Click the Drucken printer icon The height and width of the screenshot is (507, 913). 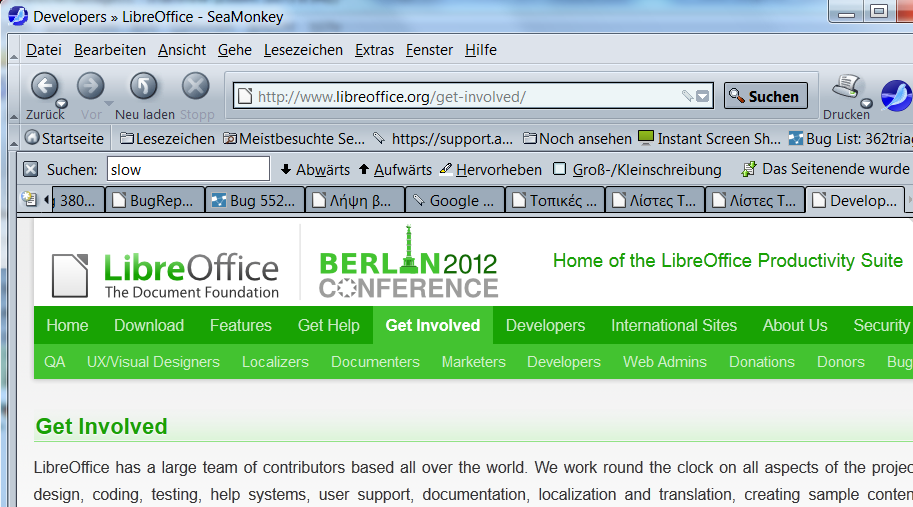(846, 87)
